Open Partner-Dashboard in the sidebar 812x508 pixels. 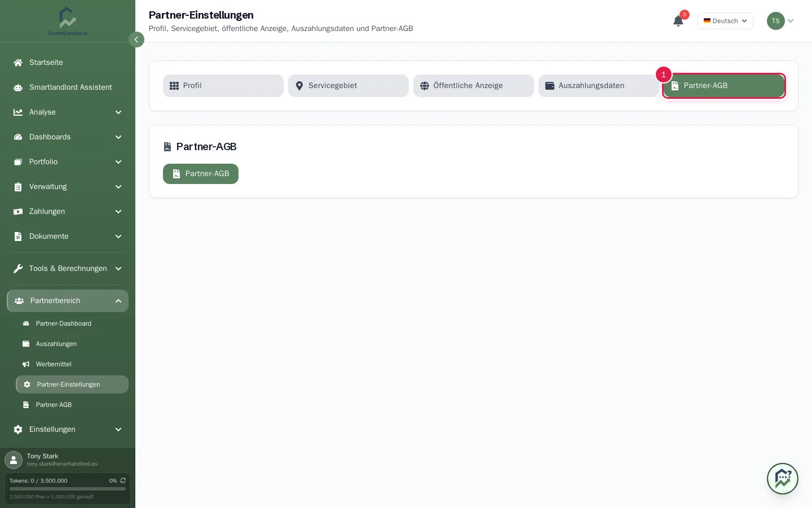[x=72, y=323]
